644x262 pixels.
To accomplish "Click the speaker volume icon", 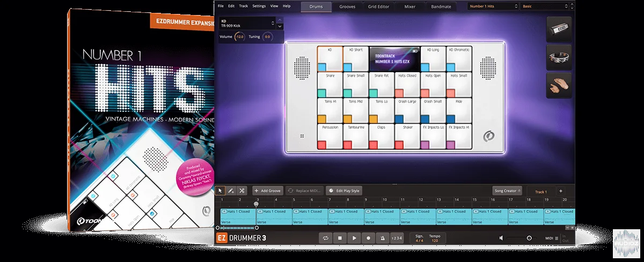I will [502, 238].
